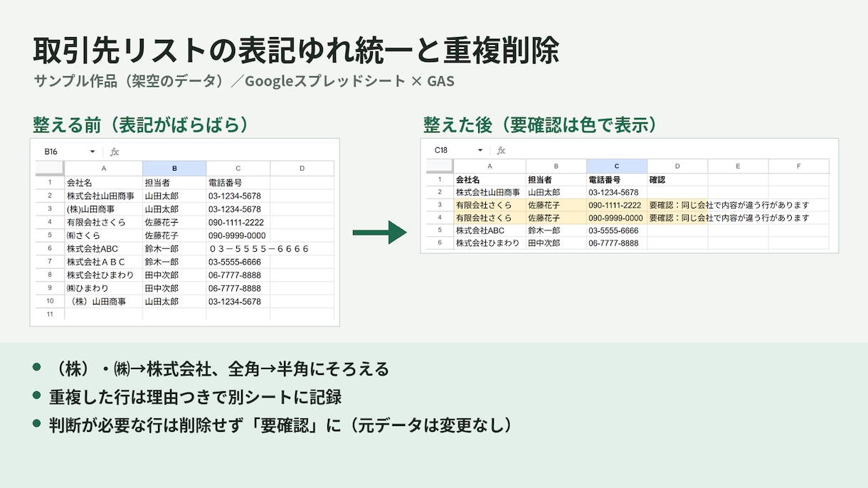The image size is (868, 488).
Task: Select 田中次郎 in before sheet row 8
Action: (174, 275)
